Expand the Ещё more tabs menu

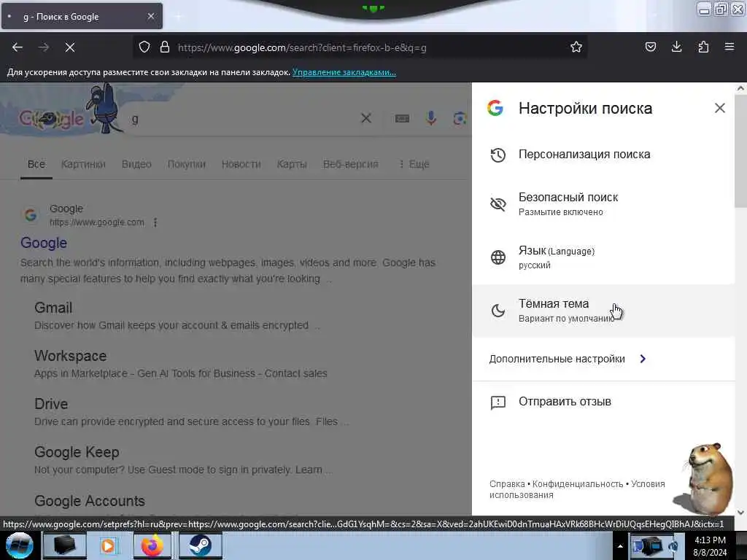coord(414,164)
